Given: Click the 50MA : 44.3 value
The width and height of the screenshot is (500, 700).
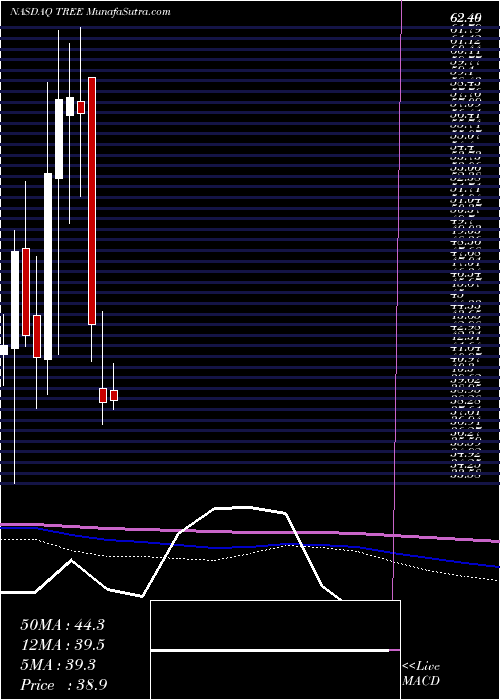Looking at the screenshot, I should [62, 625].
